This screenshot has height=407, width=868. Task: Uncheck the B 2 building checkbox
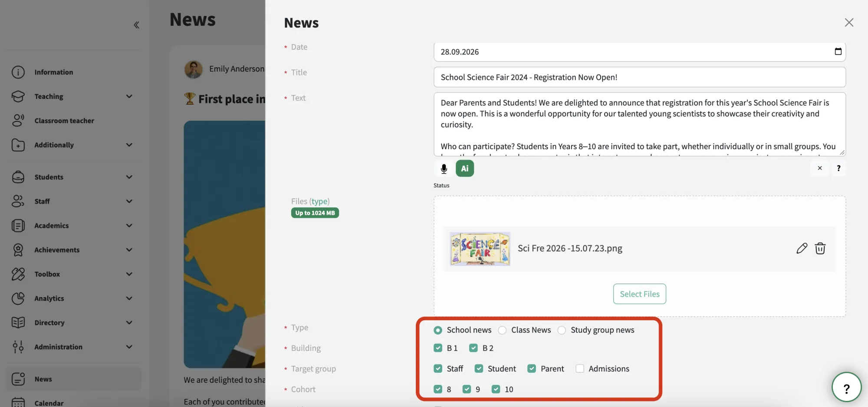pyautogui.click(x=473, y=348)
